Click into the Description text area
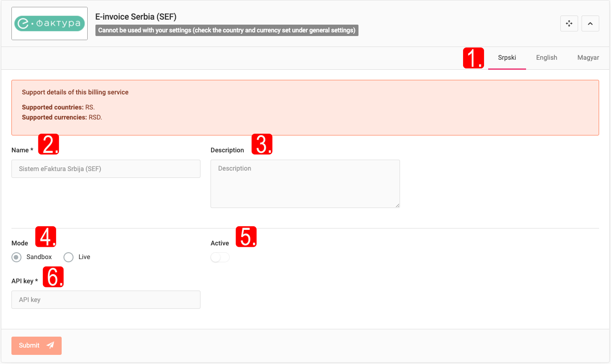 click(x=305, y=183)
